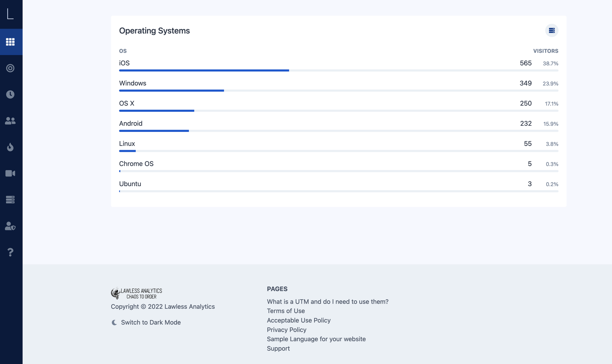Click the L logo in sidebar
612x364 pixels.
[10, 14]
